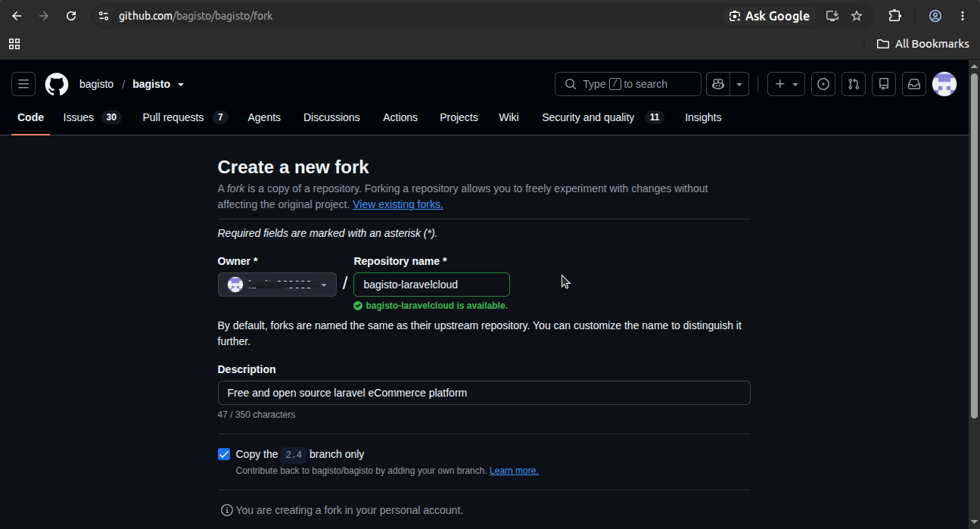Screen dimensions: 980x529
Task: Open the Issues icon in header
Action: pos(823,84)
